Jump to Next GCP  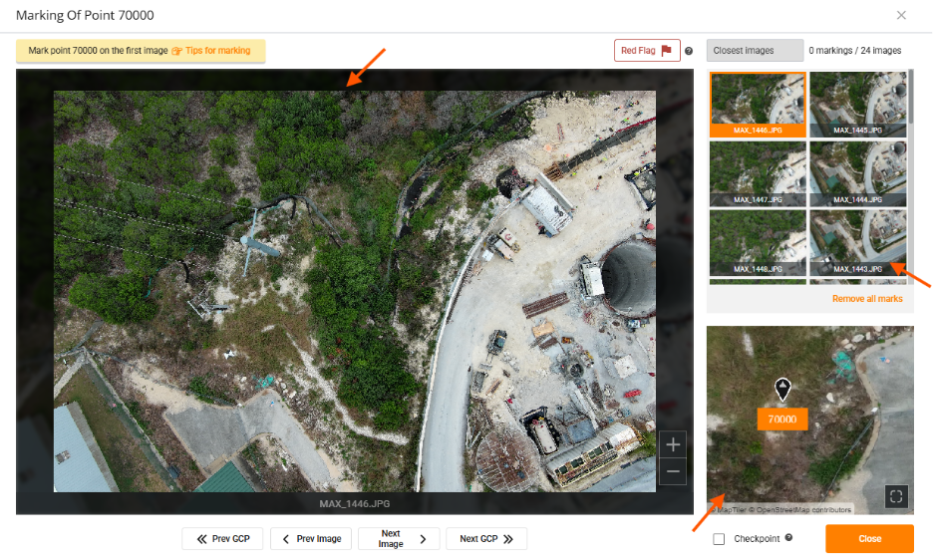pyautogui.click(x=486, y=539)
